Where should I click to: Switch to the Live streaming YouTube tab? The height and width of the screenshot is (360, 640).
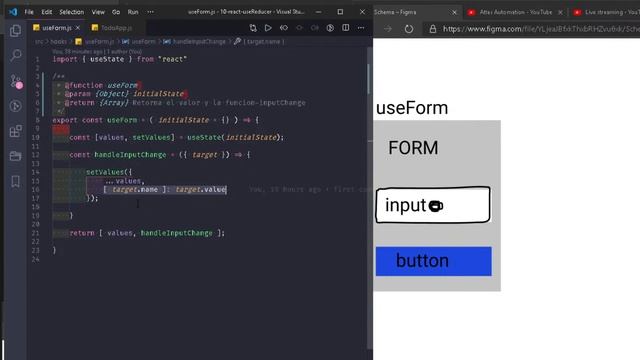pyautogui.click(x=606, y=12)
